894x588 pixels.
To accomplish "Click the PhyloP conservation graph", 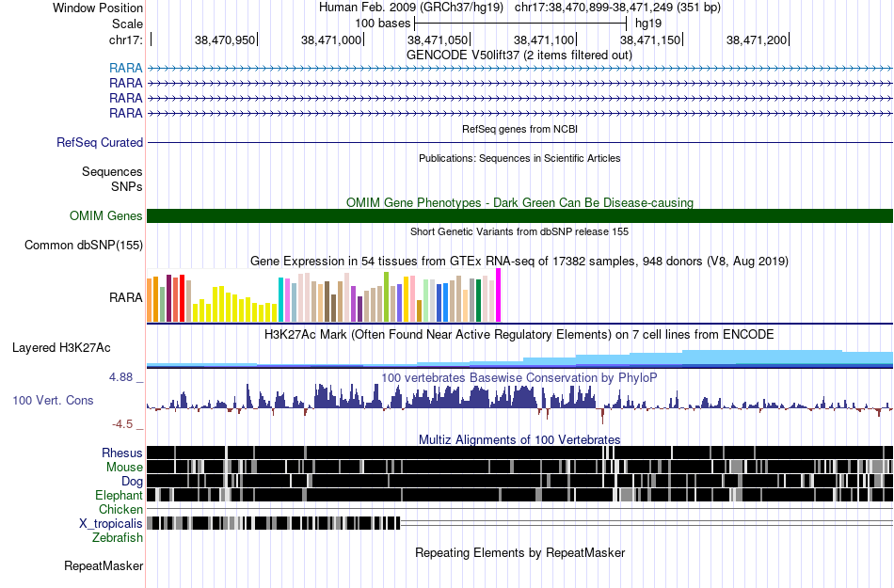I will tap(520, 403).
